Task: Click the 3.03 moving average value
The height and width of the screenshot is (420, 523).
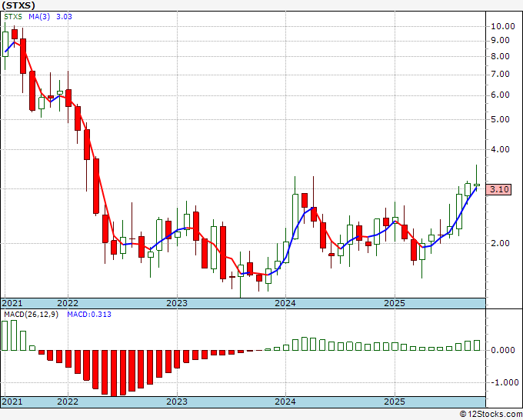Action: (x=64, y=17)
